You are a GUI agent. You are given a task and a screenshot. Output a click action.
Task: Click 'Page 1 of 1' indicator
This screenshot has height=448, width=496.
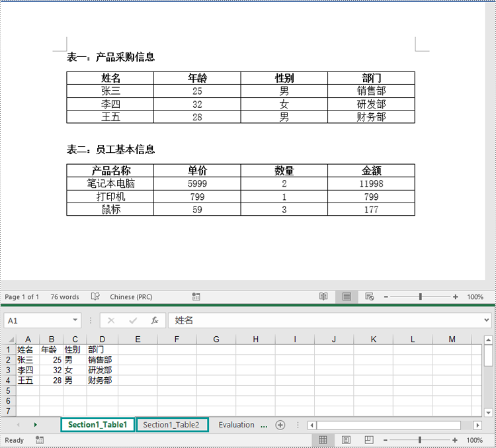[22, 297]
